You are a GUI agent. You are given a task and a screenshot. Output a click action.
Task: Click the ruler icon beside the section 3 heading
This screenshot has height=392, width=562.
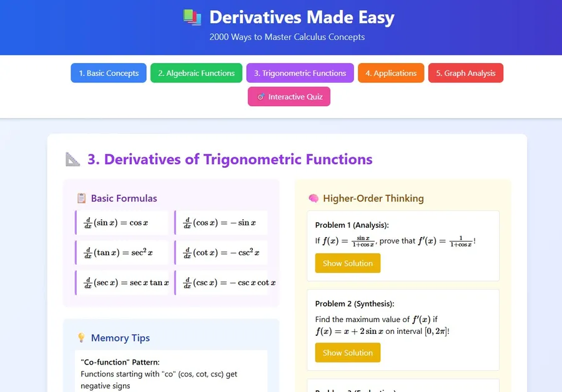[72, 159]
